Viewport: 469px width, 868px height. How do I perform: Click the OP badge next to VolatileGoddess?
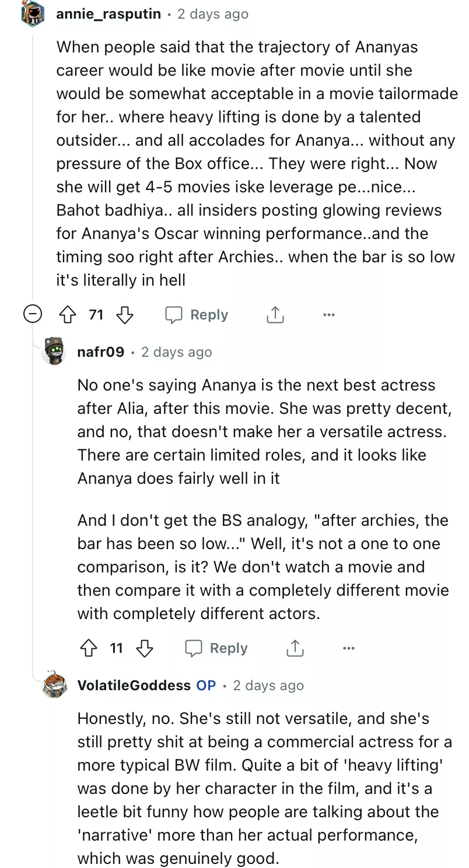click(206, 686)
